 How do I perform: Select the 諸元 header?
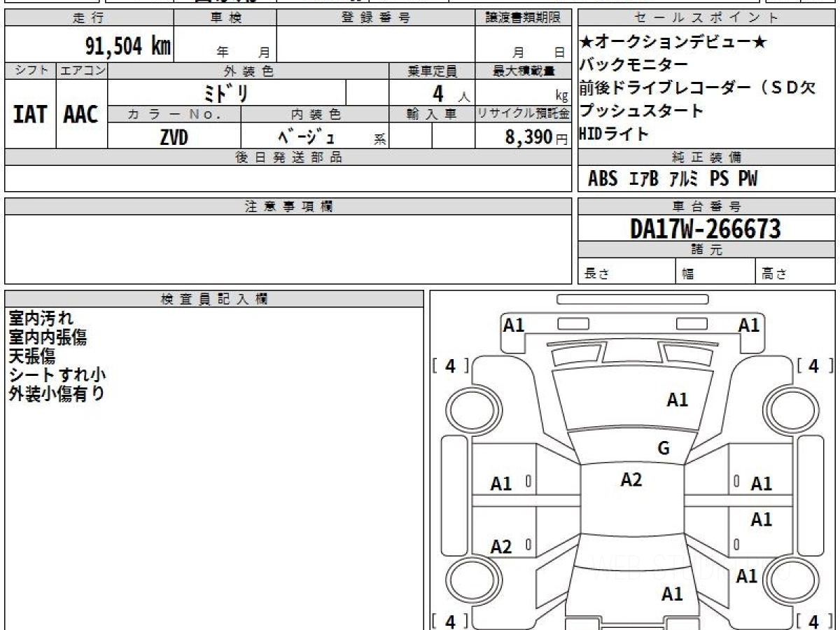pyautogui.click(x=707, y=250)
